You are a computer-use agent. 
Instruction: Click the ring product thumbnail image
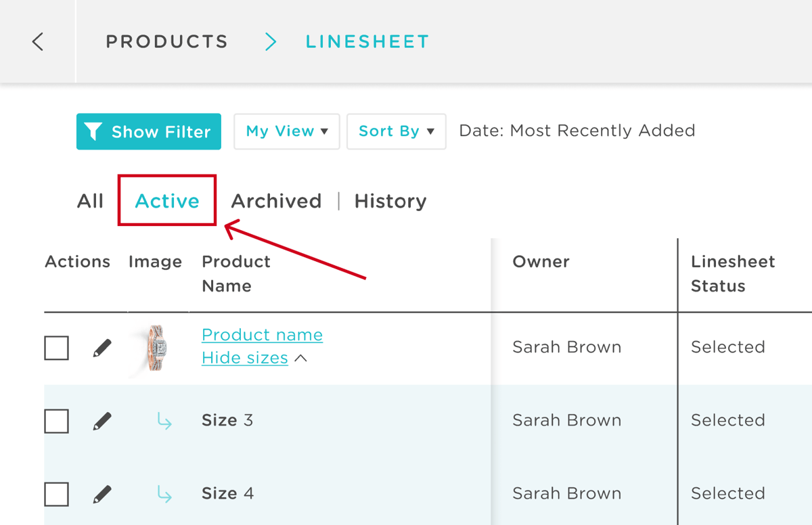[157, 348]
